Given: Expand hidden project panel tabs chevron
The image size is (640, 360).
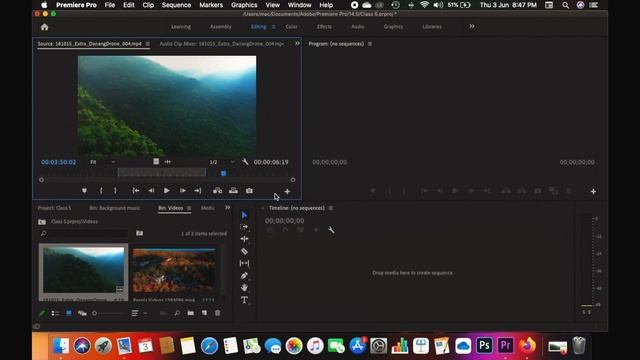Looking at the screenshot, I should (x=227, y=208).
